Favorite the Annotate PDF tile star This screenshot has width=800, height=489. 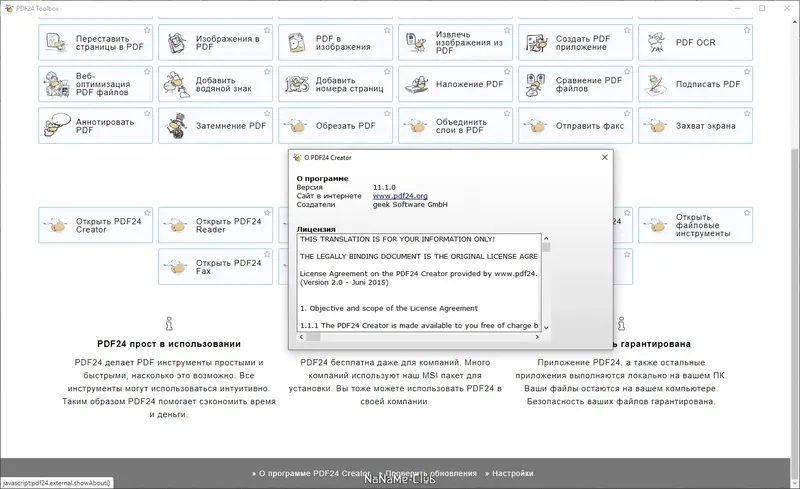click(147, 113)
